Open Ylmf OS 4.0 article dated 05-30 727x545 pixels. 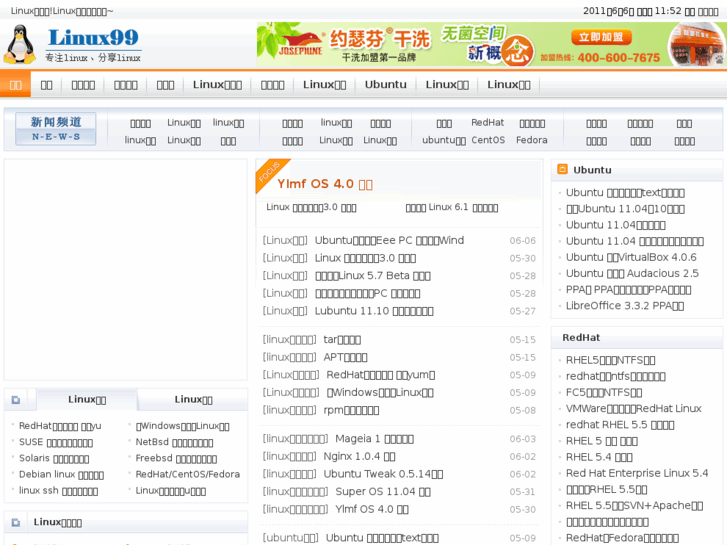tap(372, 509)
